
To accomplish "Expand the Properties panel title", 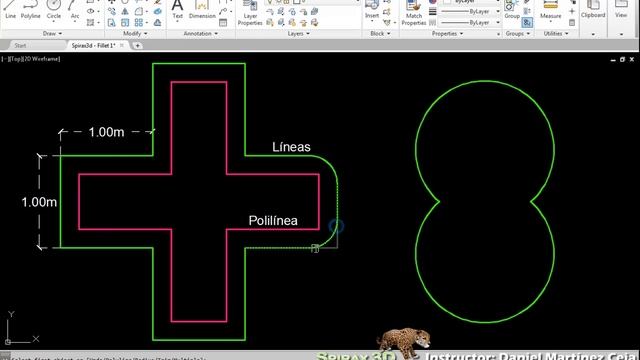I will click(x=447, y=33).
